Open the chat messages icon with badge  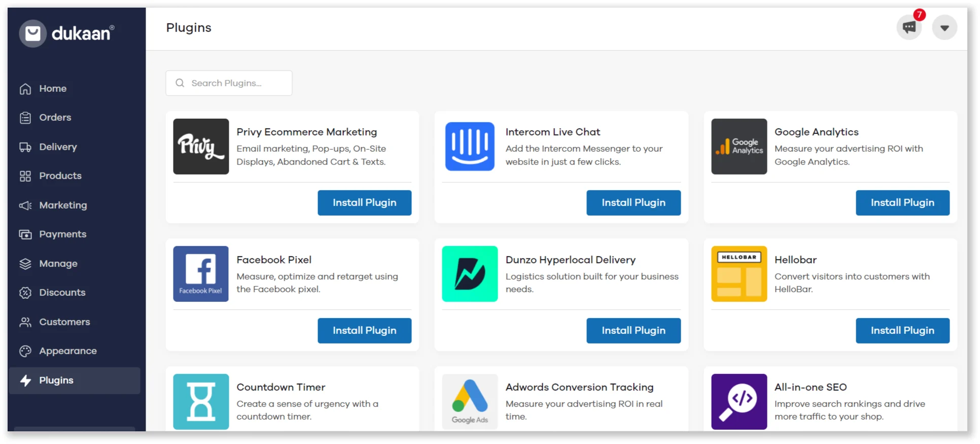[x=908, y=27]
